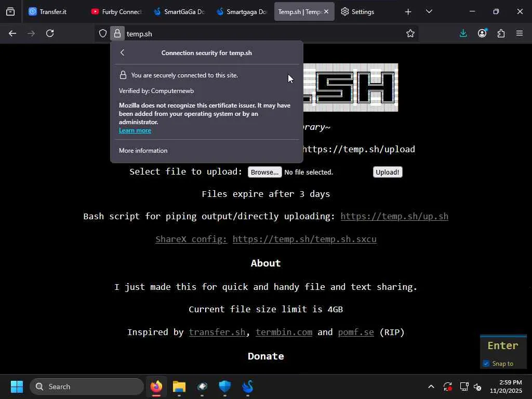Go back in connection security panel
The image size is (532, 399).
pos(123,52)
